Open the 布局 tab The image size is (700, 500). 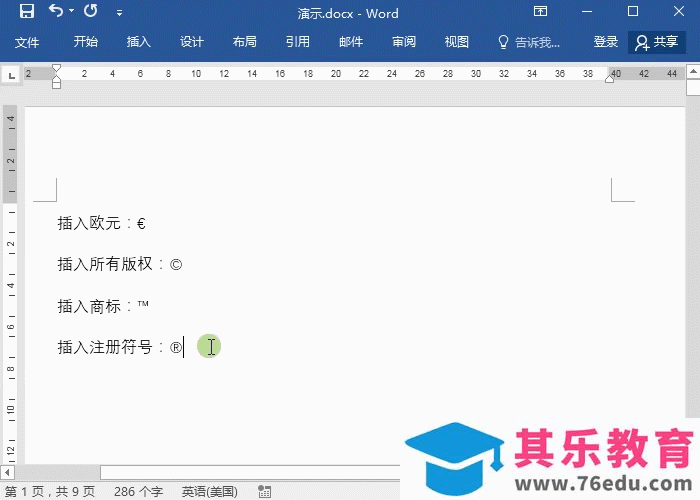pyautogui.click(x=244, y=42)
